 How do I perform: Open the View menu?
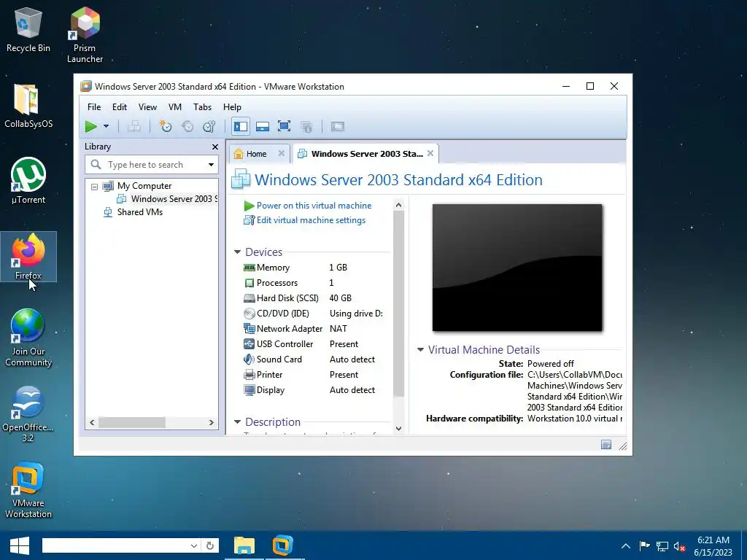coord(147,107)
